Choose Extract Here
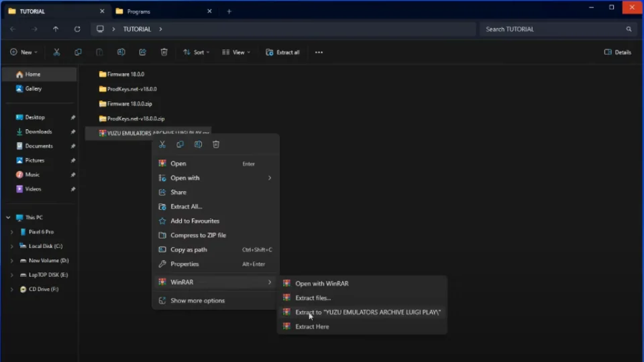644x362 pixels. [362, 326]
